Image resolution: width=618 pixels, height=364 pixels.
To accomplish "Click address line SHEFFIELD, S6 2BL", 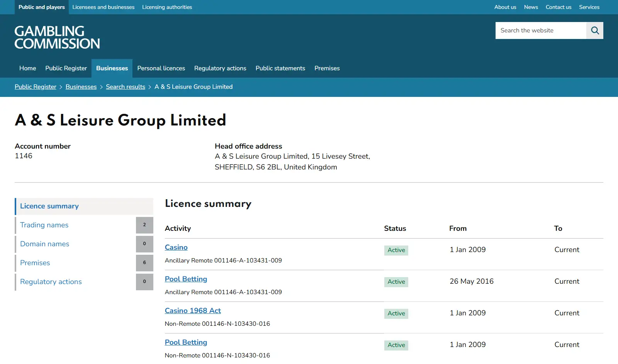I will pos(276,167).
